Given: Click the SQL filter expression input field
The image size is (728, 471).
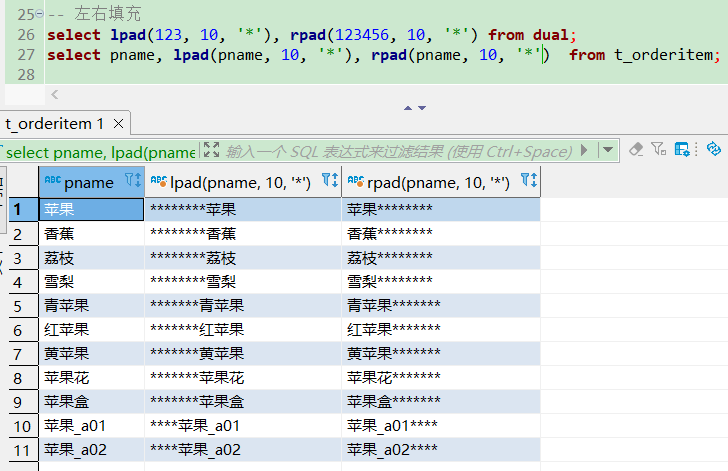Looking at the screenshot, I should 399,151.
